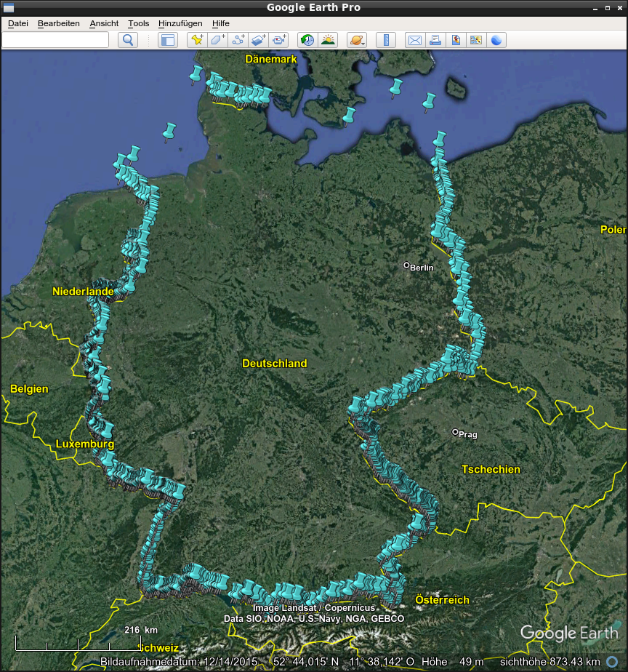Toggle sunlight across the landscape icon

coord(328,40)
